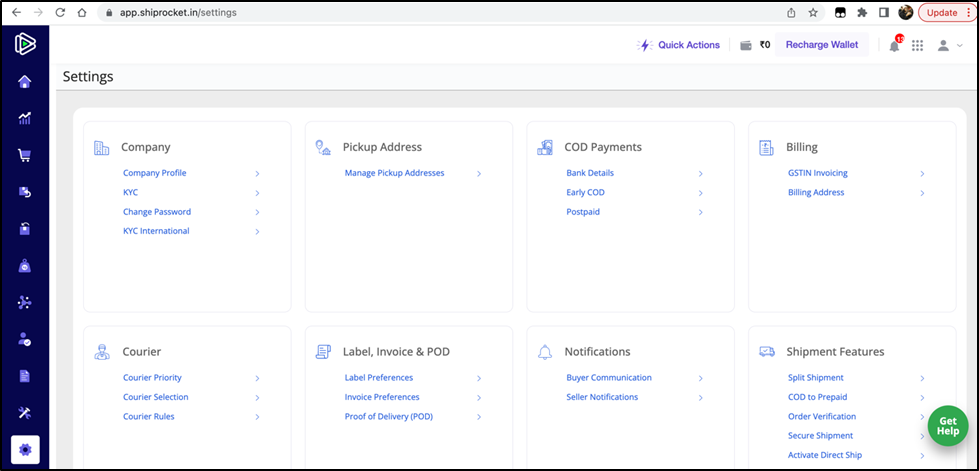Click the analytics chart icon in sidebar
Viewport: 979px width, 471px height.
25,118
